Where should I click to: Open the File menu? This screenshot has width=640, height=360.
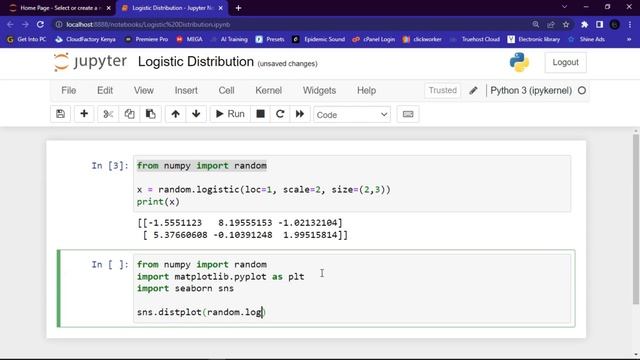(69, 91)
